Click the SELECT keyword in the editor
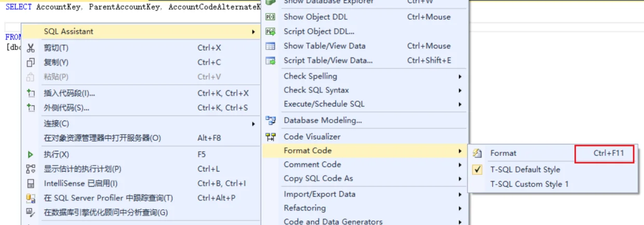Viewport: 644px width, 225px height. [18, 7]
